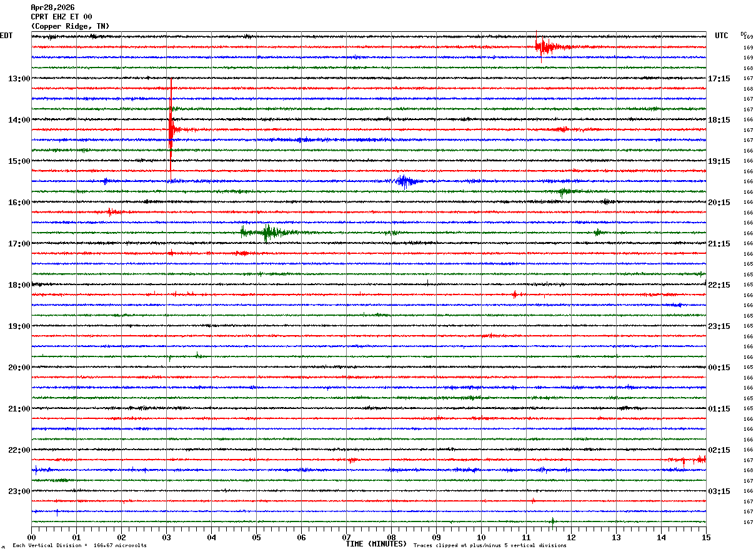This screenshot has height=554, width=756.
Task: Click the CPRT EHZ ET 00 station label
Action: (x=61, y=17)
